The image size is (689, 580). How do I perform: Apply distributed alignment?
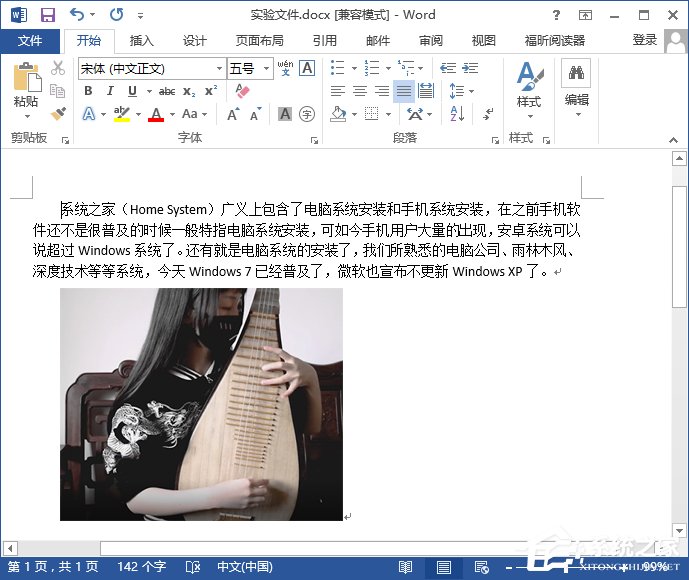click(x=426, y=91)
